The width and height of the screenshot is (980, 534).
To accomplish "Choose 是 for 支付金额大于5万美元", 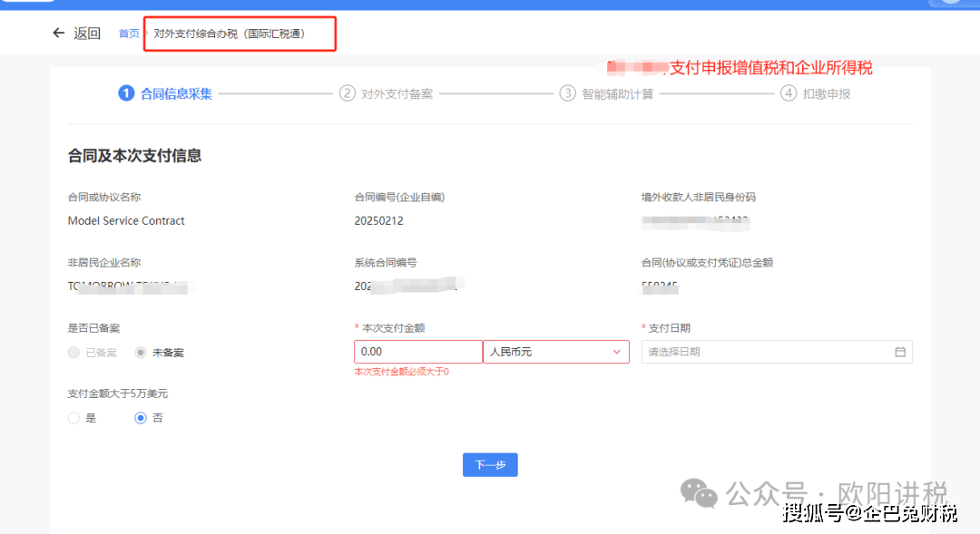I will pyautogui.click(x=74, y=418).
